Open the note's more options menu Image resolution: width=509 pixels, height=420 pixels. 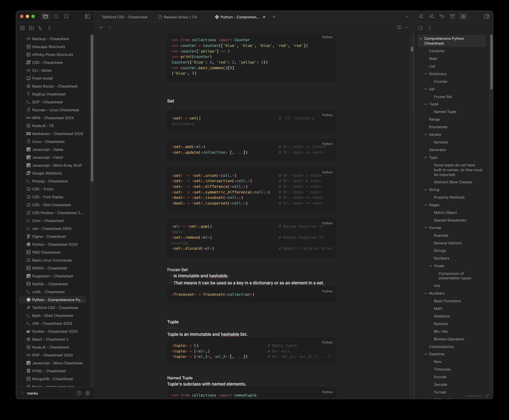[407, 27]
